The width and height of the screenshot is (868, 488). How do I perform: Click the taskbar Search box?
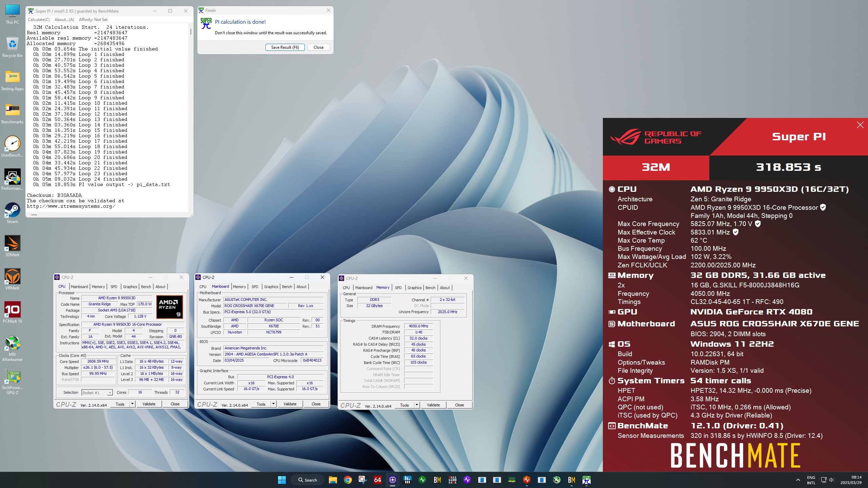tap(308, 480)
